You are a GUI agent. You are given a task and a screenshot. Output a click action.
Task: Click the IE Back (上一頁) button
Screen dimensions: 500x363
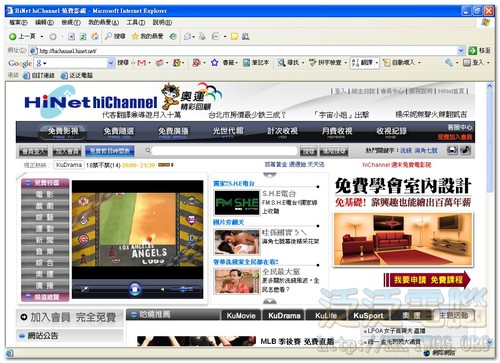[x=22, y=36]
